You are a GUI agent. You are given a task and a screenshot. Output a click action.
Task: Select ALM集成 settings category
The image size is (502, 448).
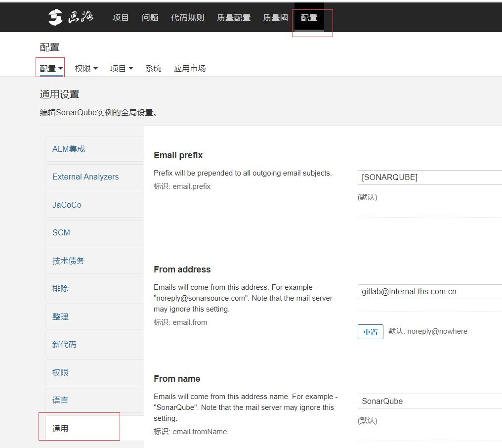pos(69,149)
